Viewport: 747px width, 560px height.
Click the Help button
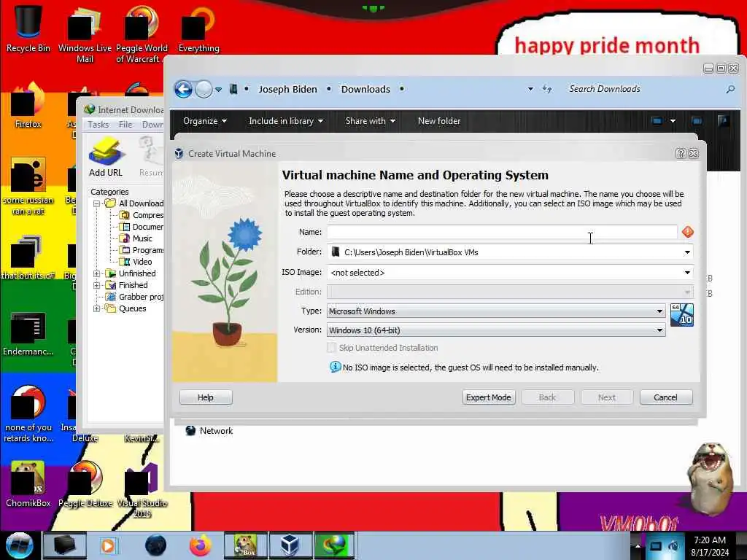(206, 397)
